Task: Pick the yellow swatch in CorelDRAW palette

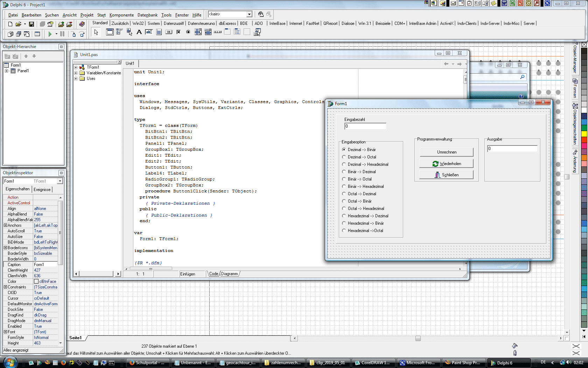Action: coord(584,134)
